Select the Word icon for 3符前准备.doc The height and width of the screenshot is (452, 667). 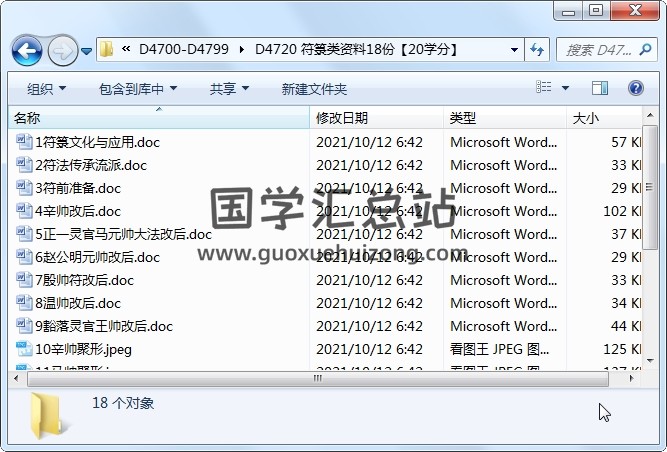point(24,188)
